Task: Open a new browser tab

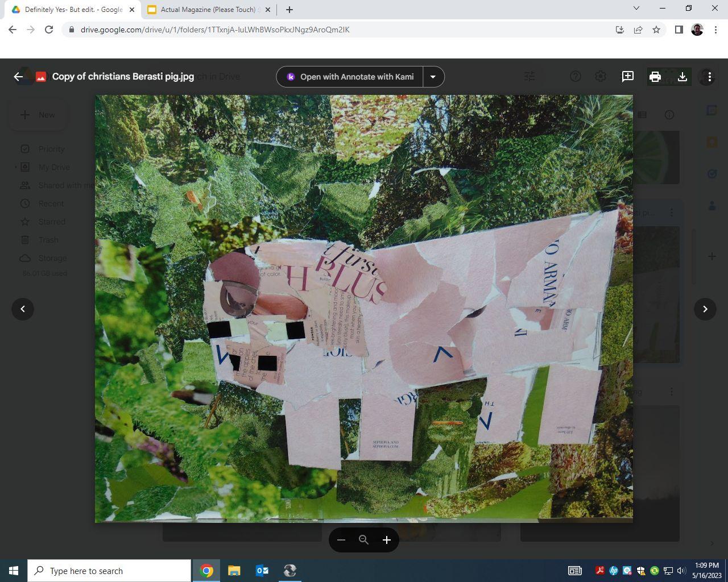Action: tap(289, 10)
